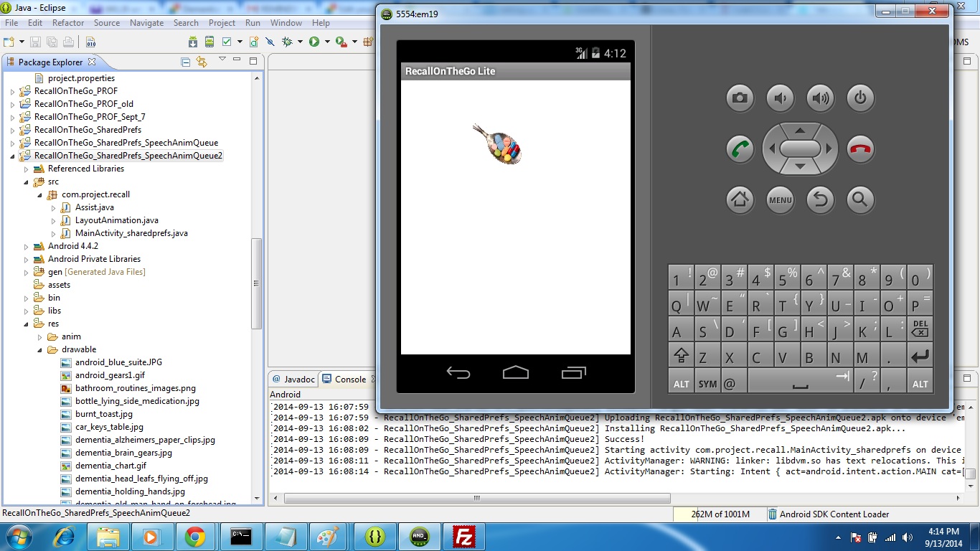
Task: Select burnt_toast.jpg in drawable folder
Action: (104, 414)
